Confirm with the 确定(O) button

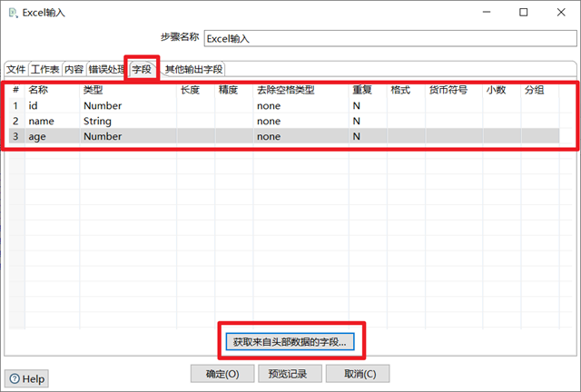222,374
